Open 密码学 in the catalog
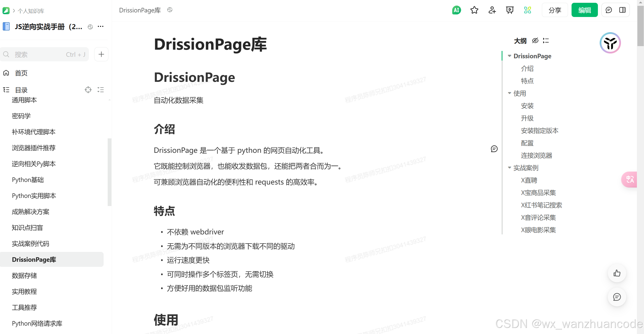Image resolution: width=644 pixels, height=334 pixels. [x=21, y=116]
